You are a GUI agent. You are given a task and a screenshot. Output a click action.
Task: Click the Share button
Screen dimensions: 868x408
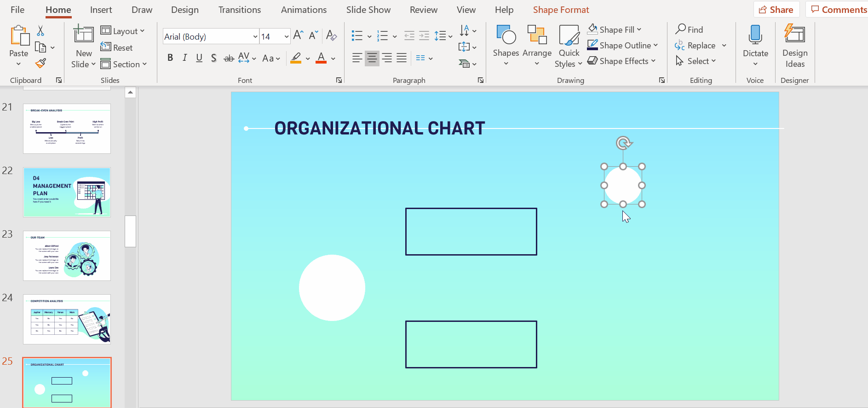776,10
